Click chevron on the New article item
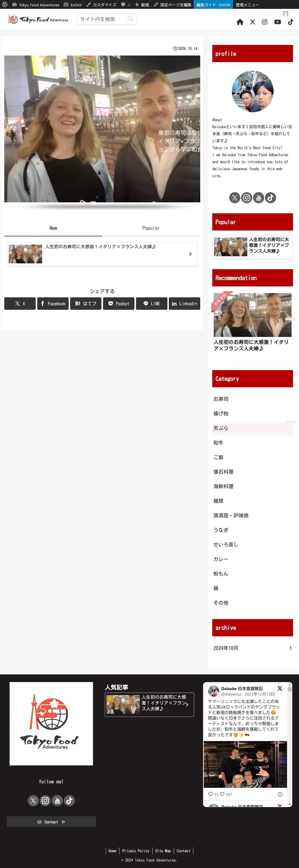This screenshot has height=868, width=299. (190, 254)
